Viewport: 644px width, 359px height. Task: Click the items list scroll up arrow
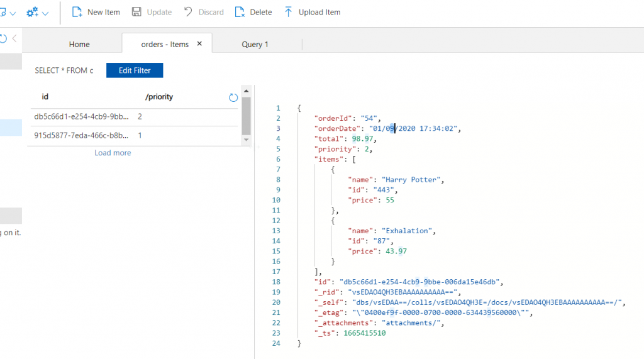click(246, 91)
